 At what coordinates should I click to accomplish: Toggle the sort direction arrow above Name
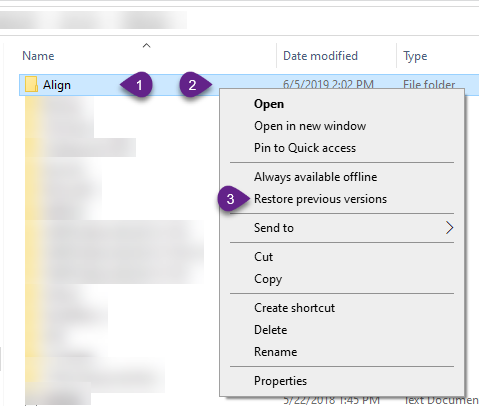pyautogui.click(x=146, y=46)
